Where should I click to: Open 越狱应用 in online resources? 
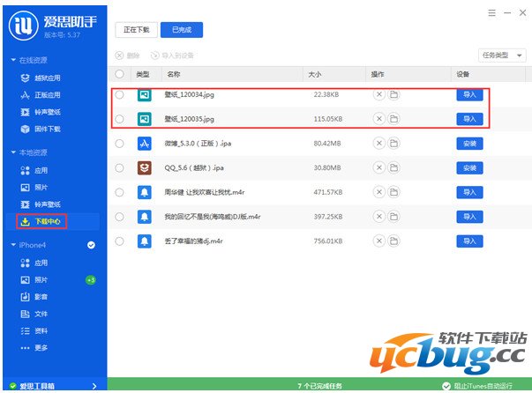coord(41,78)
